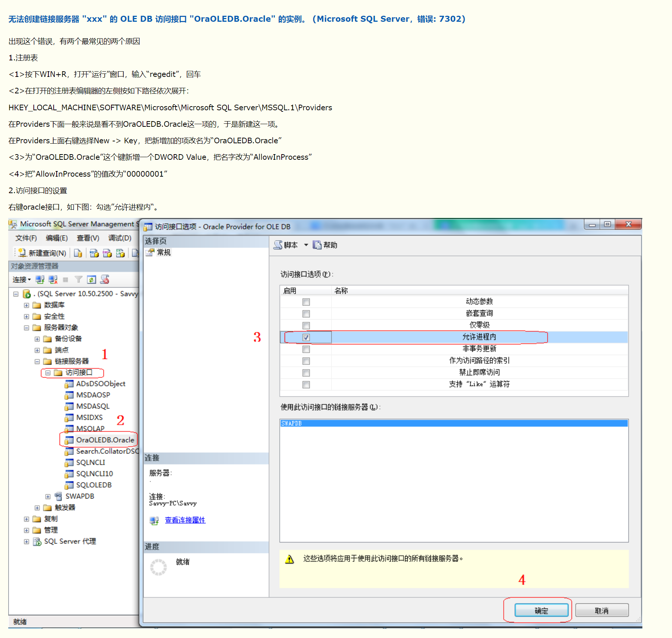Open the 编辑(E) menu
Screen dimensions: 672x638
click(x=57, y=238)
